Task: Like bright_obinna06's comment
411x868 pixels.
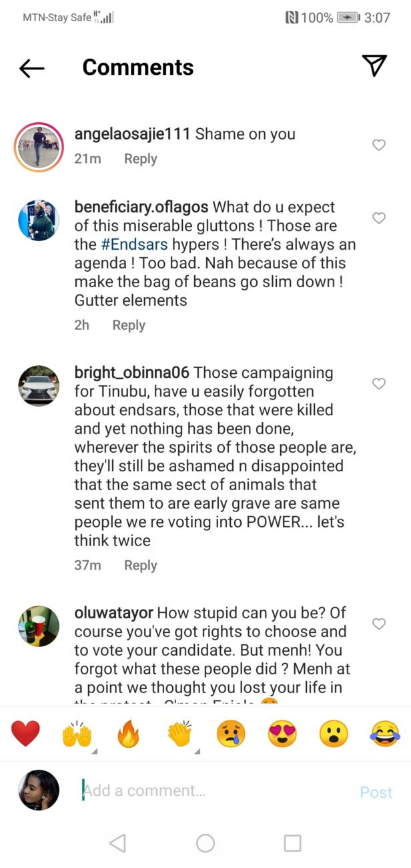Action: pos(379,384)
